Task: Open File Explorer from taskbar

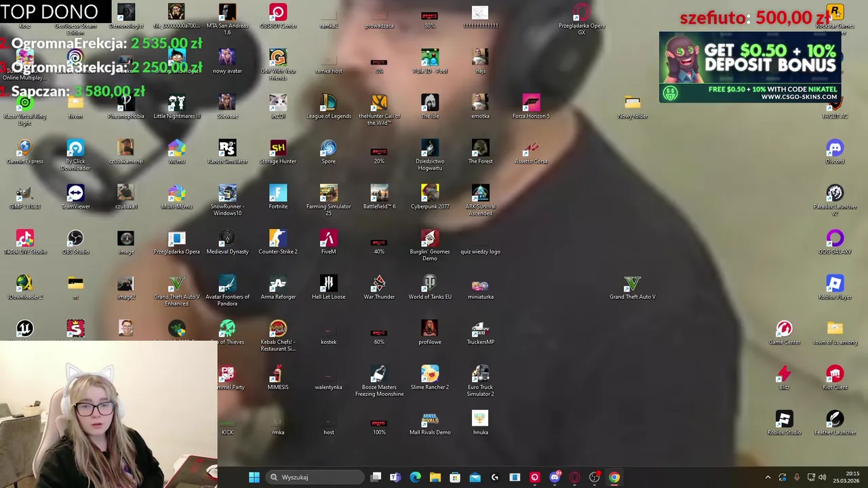Action: [435, 477]
